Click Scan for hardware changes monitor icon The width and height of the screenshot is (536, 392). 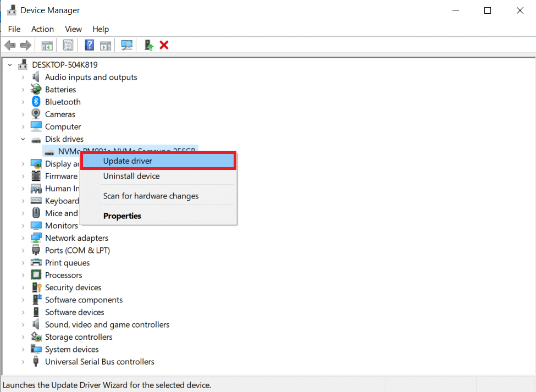127,45
